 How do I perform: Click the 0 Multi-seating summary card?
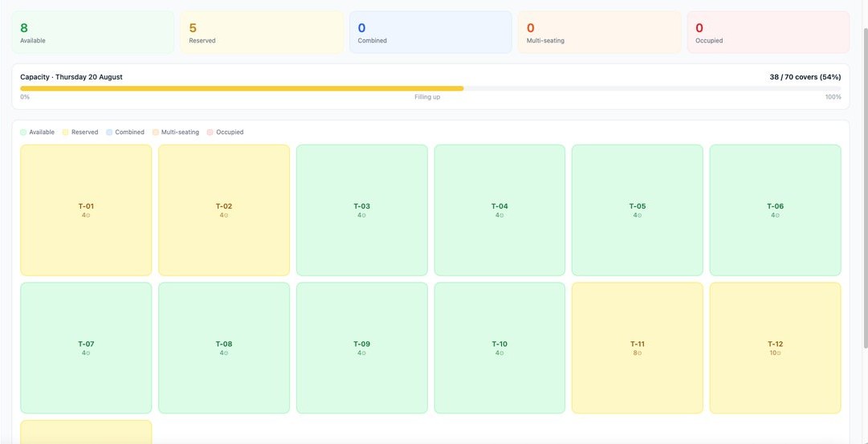point(600,33)
